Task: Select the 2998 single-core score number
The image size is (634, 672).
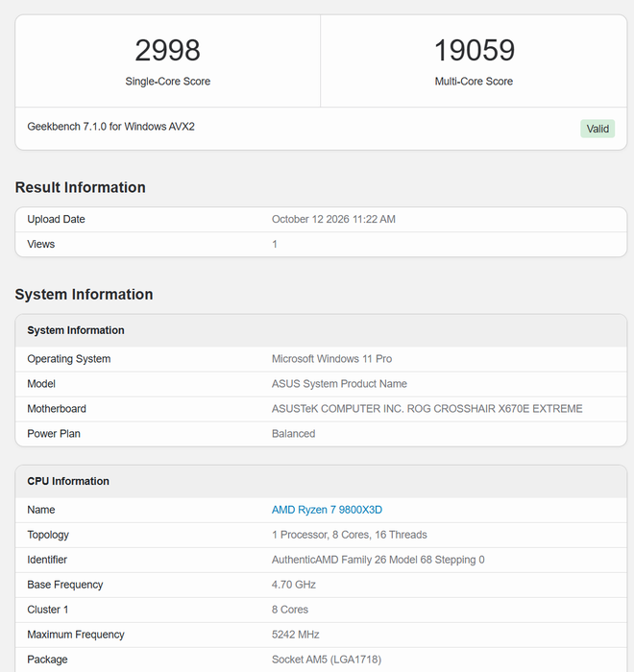Action: coord(168,50)
